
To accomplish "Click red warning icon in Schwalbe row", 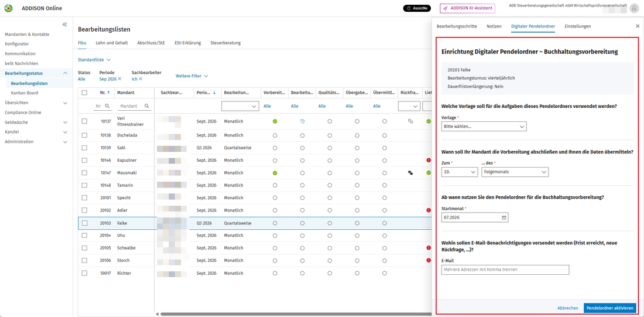I will pos(429,248).
